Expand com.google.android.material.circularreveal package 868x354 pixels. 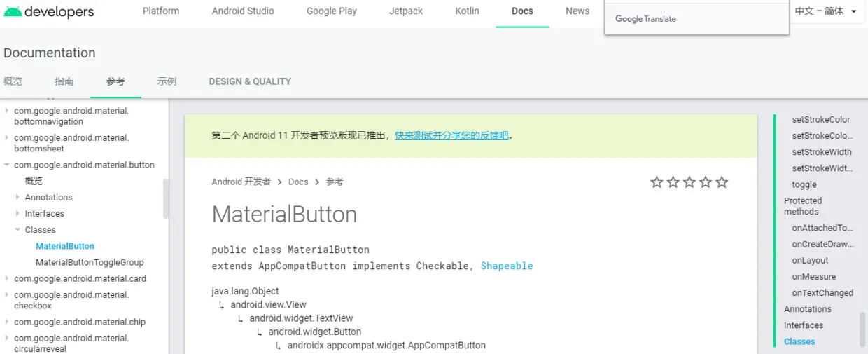click(7, 339)
